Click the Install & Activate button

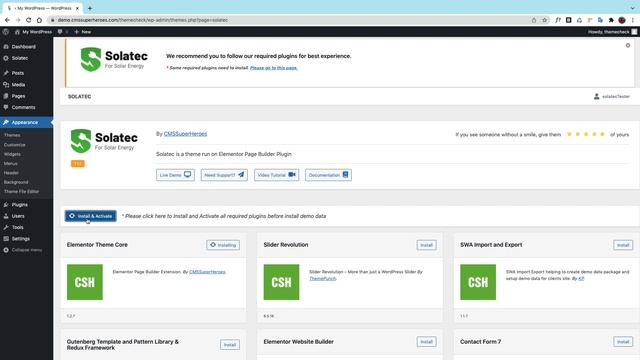91,216
